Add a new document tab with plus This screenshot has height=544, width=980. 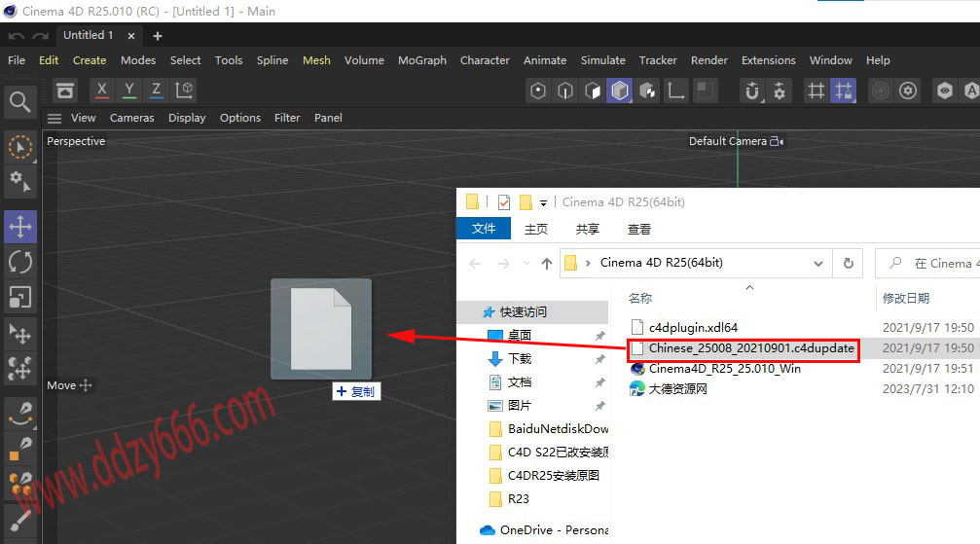(x=158, y=36)
